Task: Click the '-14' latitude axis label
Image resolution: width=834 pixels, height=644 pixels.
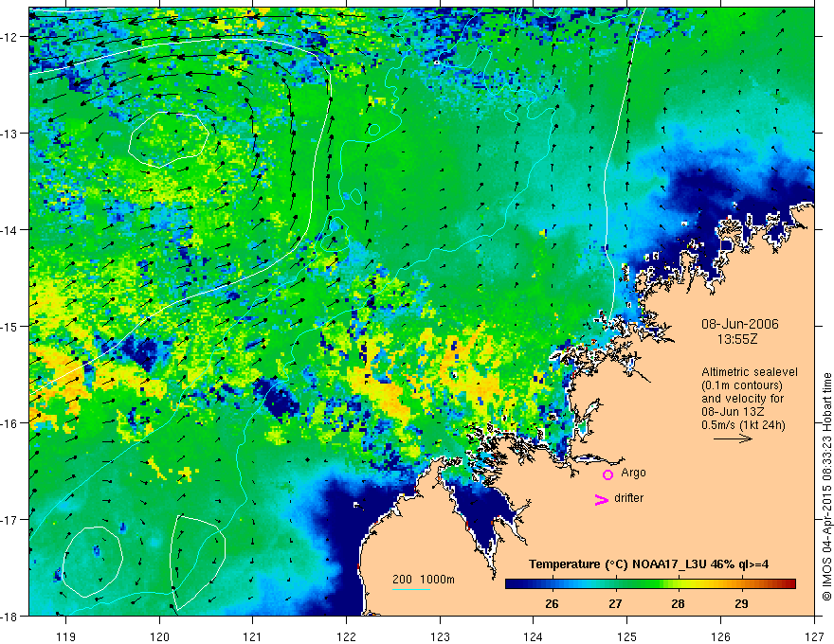Action: tap(10, 229)
